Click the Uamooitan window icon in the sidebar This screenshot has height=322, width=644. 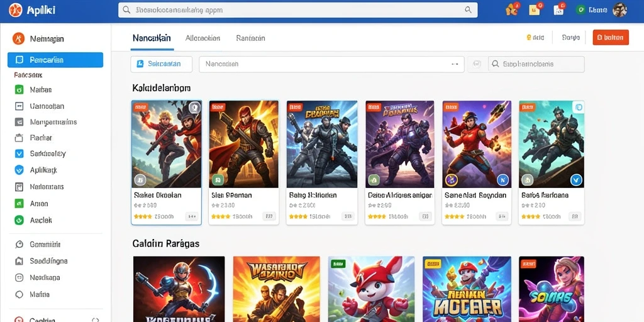(x=19, y=106)
